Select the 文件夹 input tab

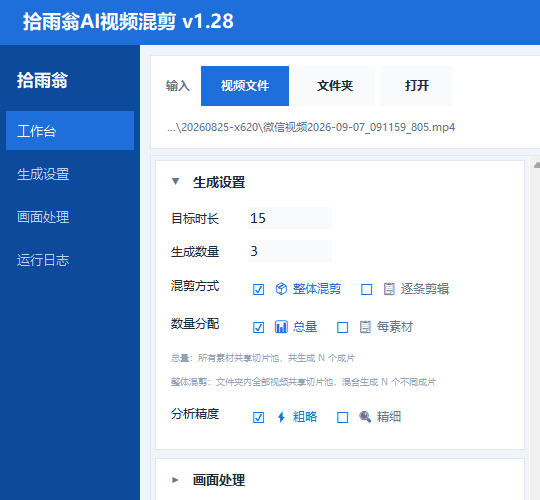point(335,86)
